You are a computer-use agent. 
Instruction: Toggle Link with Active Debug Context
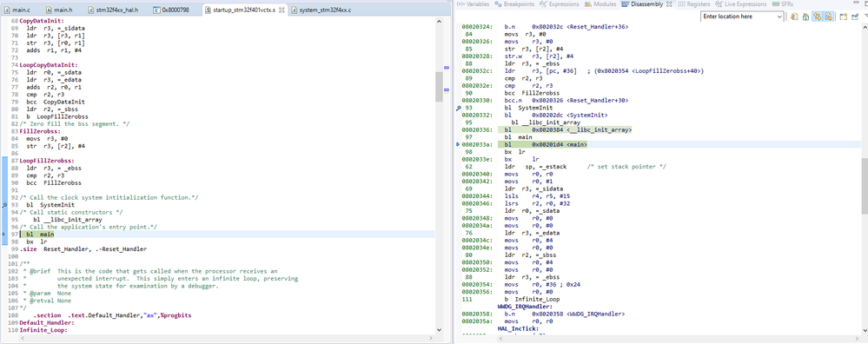coord(817,17)
